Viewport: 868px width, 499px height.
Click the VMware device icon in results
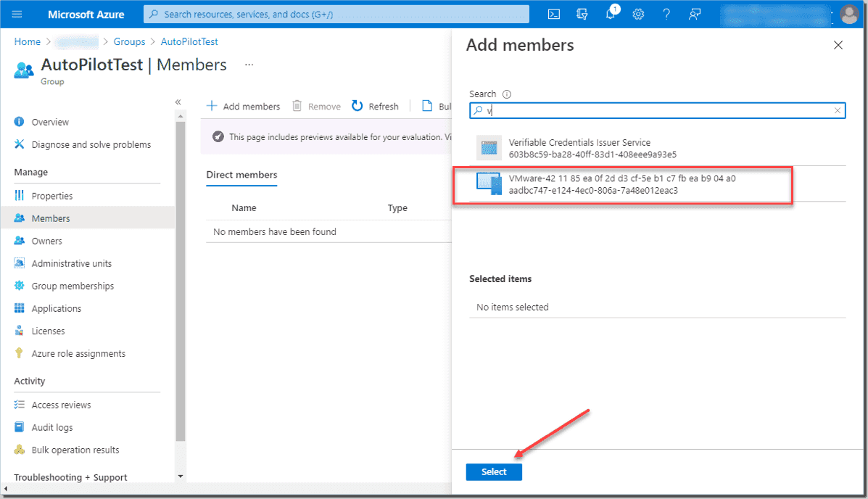coord(489,184)
